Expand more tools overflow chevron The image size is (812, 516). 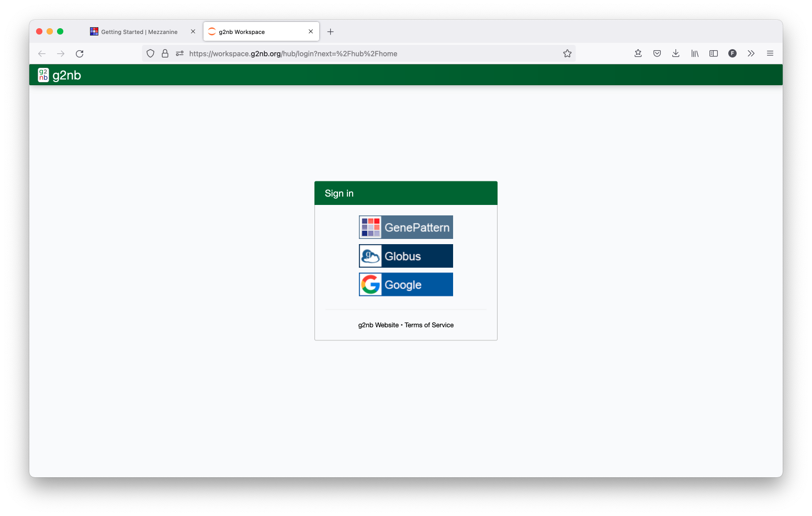(x=751, y=53)
